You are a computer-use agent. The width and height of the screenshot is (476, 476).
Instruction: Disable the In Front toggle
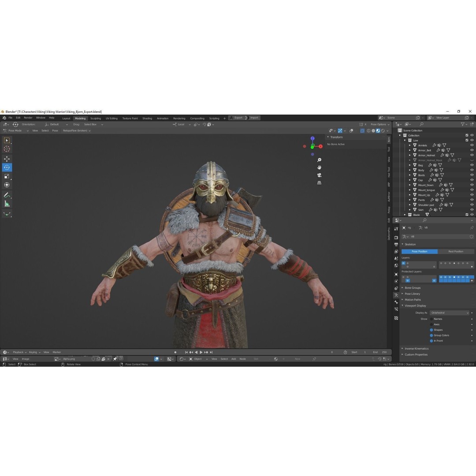point(431,341)
